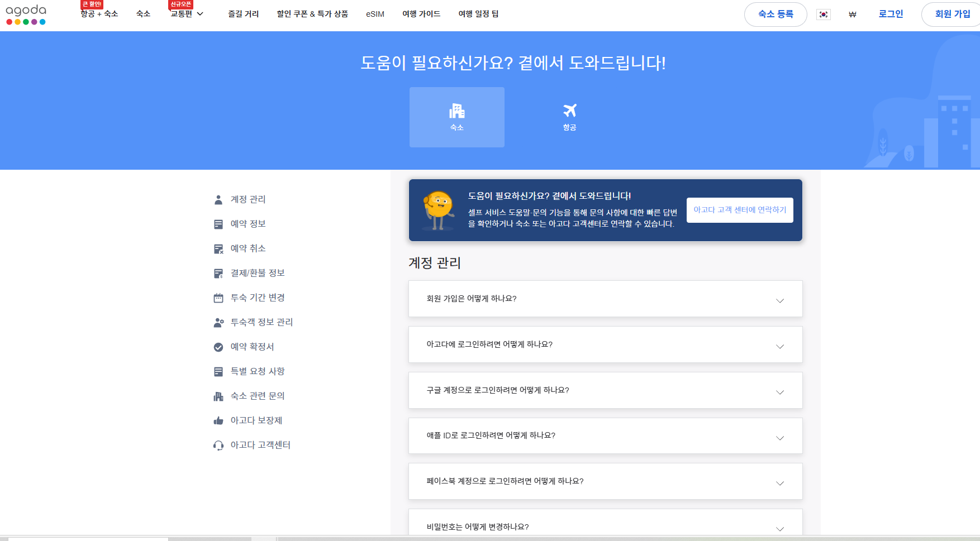Click question text 아고다에 로그인하려면 어떻게 하나요?
The height and width of the screenshot is (541, 980).
489,344
